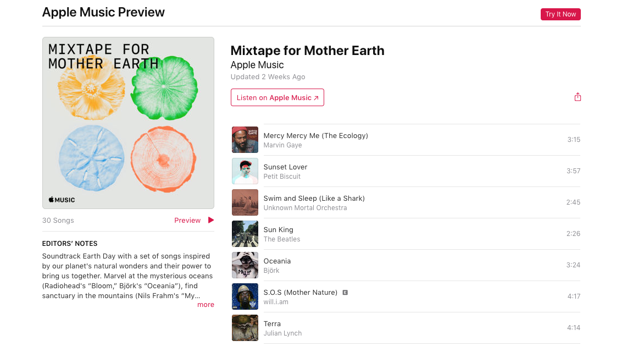The width and height of the screenshot is (644, 346).
Task: Open the Björk Oceania album artwork
Action: [x=245, y=265]
